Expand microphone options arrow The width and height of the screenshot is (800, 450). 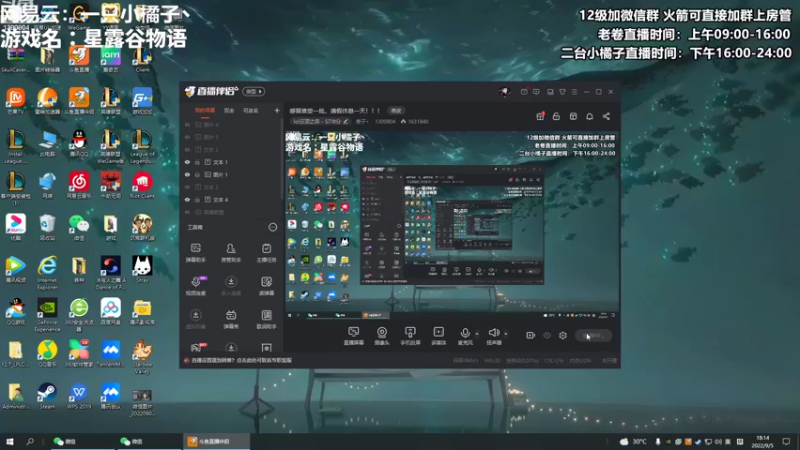click(477, 334)
